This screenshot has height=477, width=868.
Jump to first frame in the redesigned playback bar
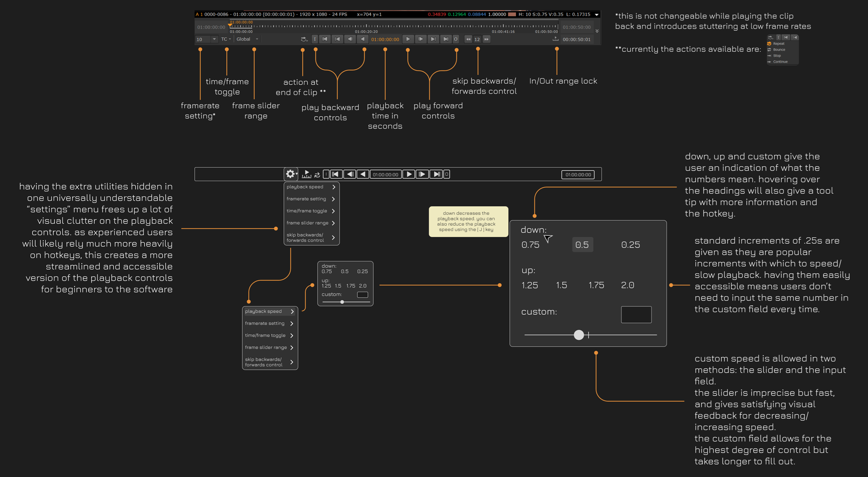click(x=336, y=174)
